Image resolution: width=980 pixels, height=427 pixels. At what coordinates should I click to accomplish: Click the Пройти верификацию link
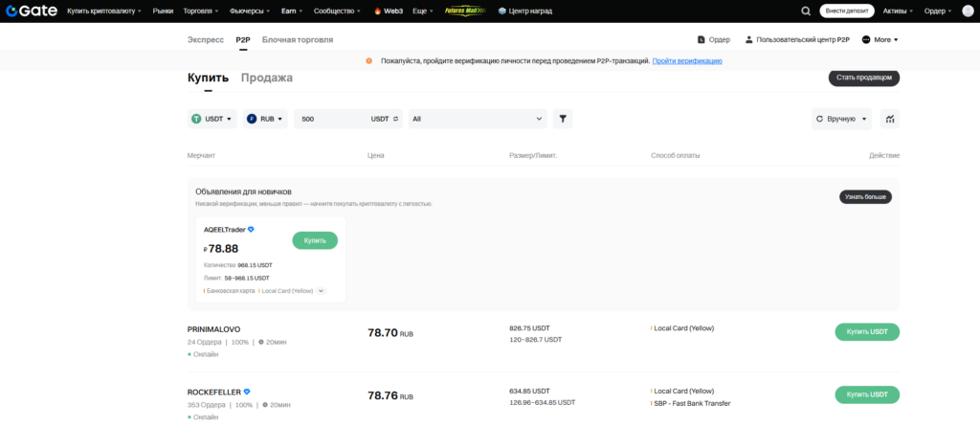[x=687, y=60]
